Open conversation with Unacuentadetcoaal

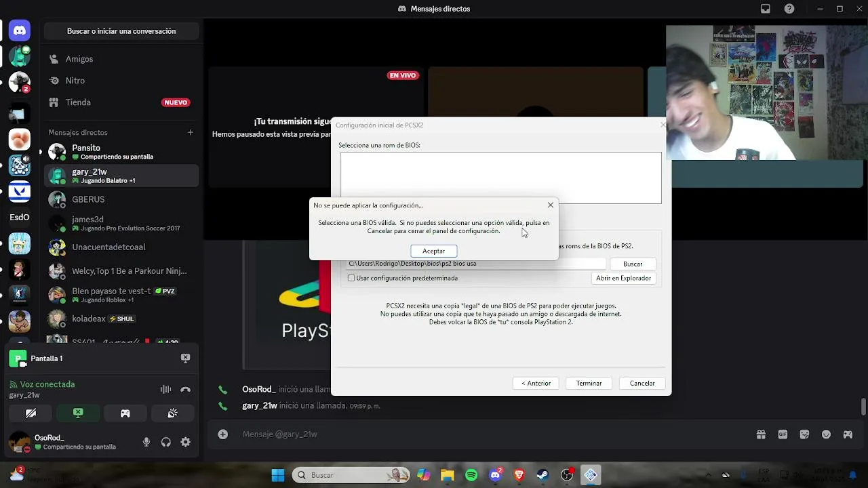121,247
